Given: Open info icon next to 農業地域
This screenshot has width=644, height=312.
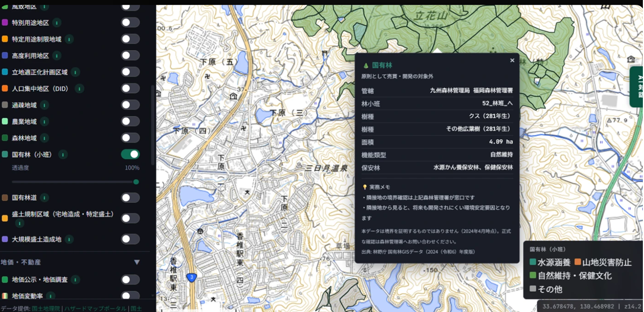Looking at the screenshot, I should [44, 122].
